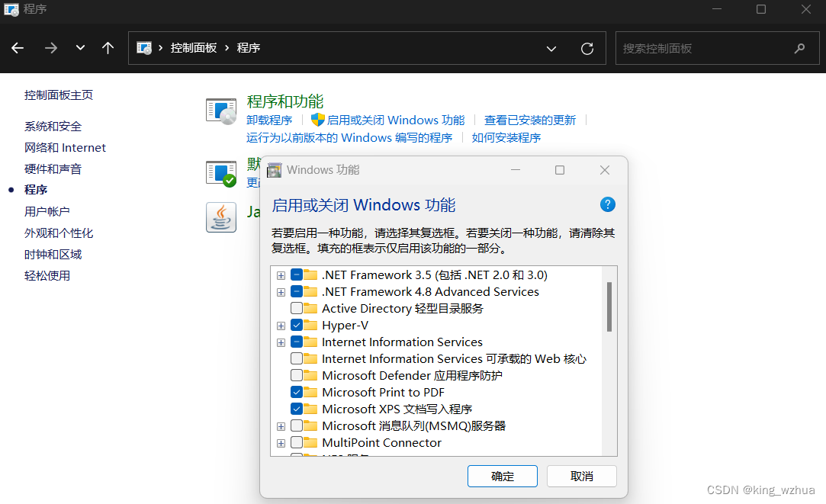Click 启用或关闭 Windows 功能 link
Image resolution: width=826 pixels, height=504 pixels.
(396, 120)
